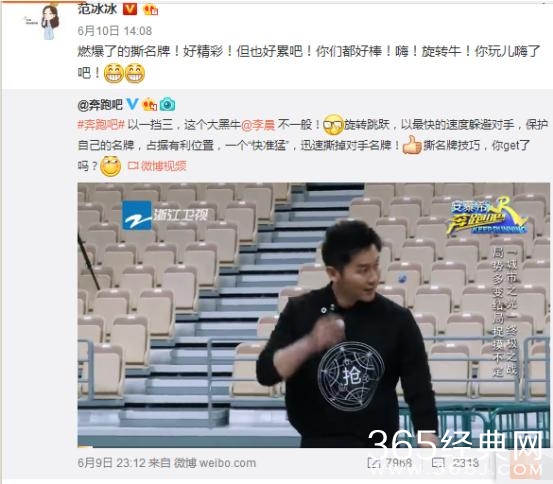
Task: Click the 奔跑吧 Keep Running show logo
Action: pyautogui.click(x=488, y=217)
